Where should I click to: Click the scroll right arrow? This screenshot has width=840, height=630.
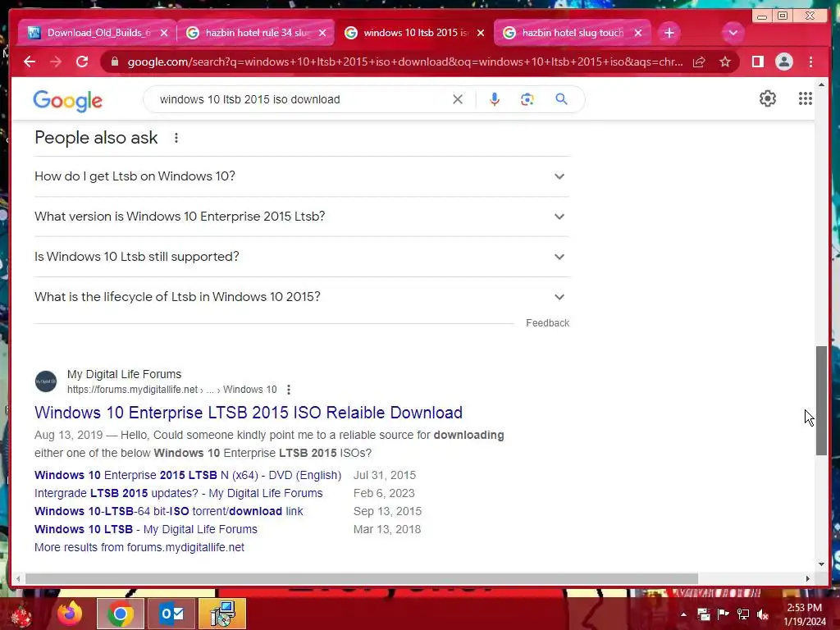808,578
